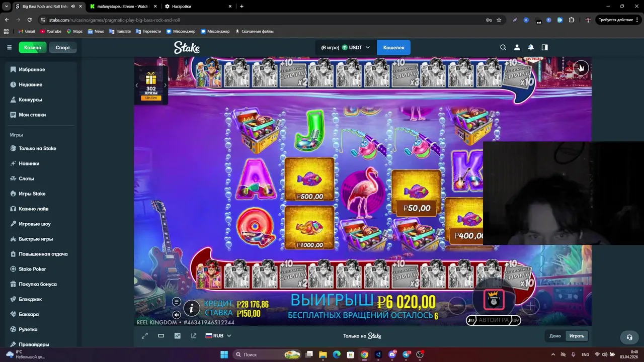Viewport: 644px width, 362px height.
Task: Click the address bar URL
Action: [114, 20]
